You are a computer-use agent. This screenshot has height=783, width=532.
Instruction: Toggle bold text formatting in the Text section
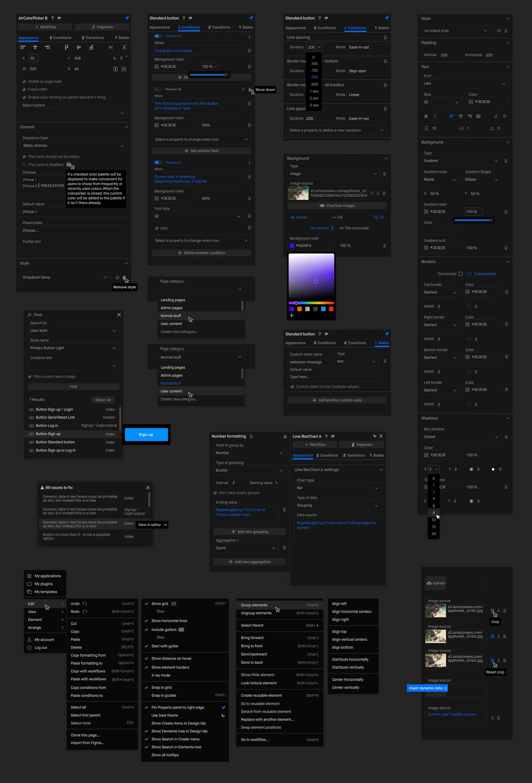pos(426,116)
